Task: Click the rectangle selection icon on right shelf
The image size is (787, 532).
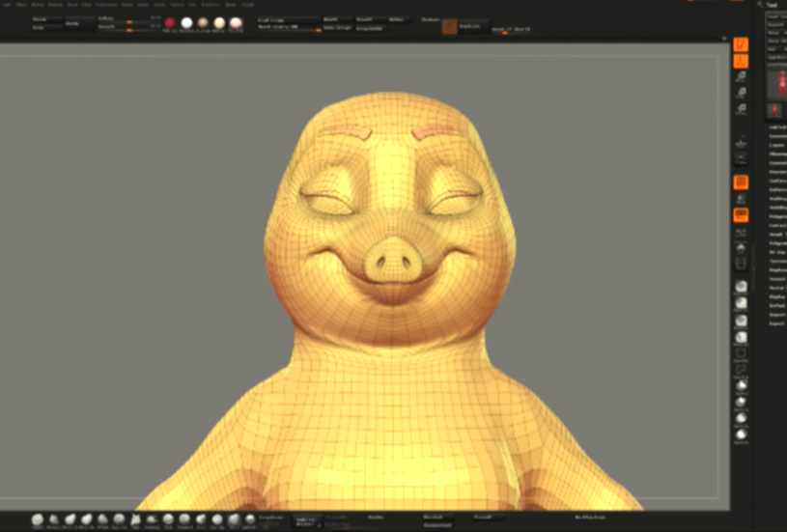Action: (x=741, y=353)
